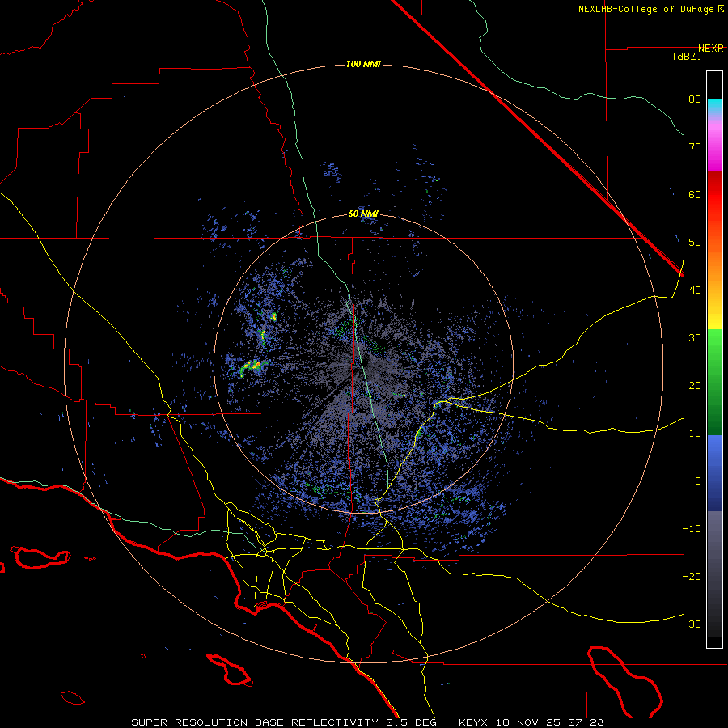Click the [dBZ] unit label

(x=687, y=57)
